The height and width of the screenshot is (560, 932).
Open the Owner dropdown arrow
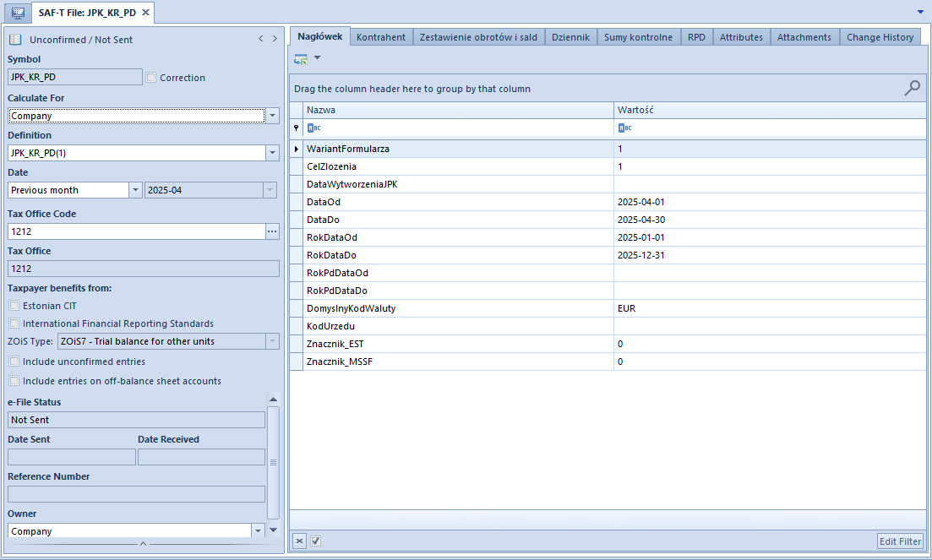point(258,530)
